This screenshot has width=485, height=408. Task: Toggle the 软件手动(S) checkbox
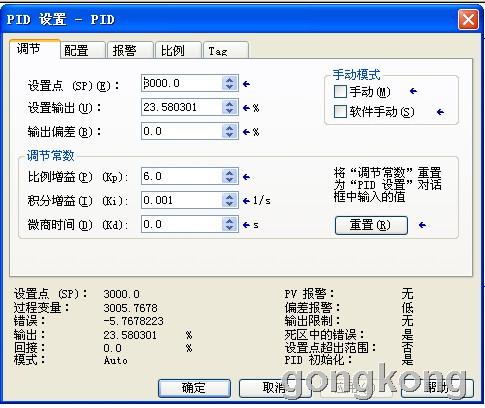340,112
